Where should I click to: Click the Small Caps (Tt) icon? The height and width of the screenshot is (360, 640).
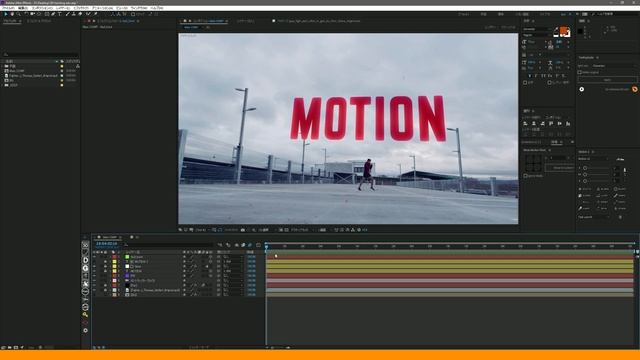(x=550, y=76)
